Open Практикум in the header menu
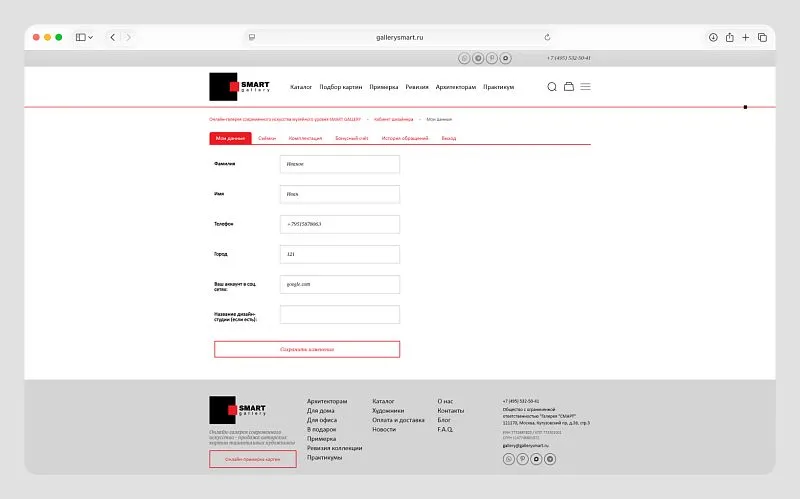The image size is (800, 499). click(x=498, y=87)
